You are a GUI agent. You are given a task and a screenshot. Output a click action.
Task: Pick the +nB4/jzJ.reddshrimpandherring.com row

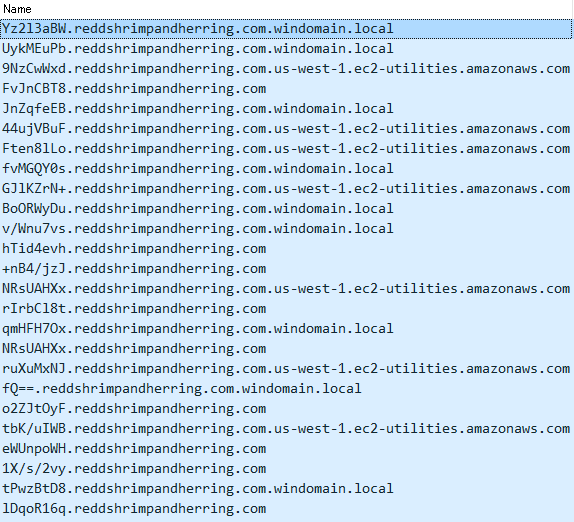[286, 269]
